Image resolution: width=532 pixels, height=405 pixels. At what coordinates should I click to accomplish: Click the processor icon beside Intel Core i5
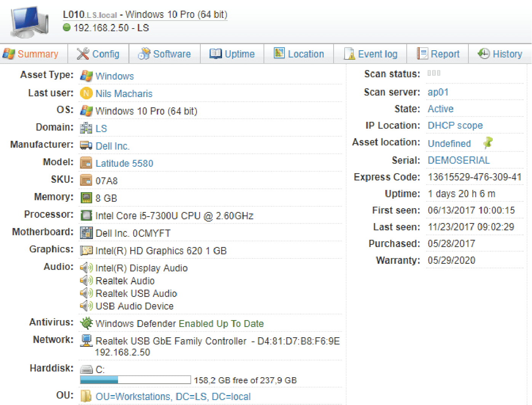point(86,215)
